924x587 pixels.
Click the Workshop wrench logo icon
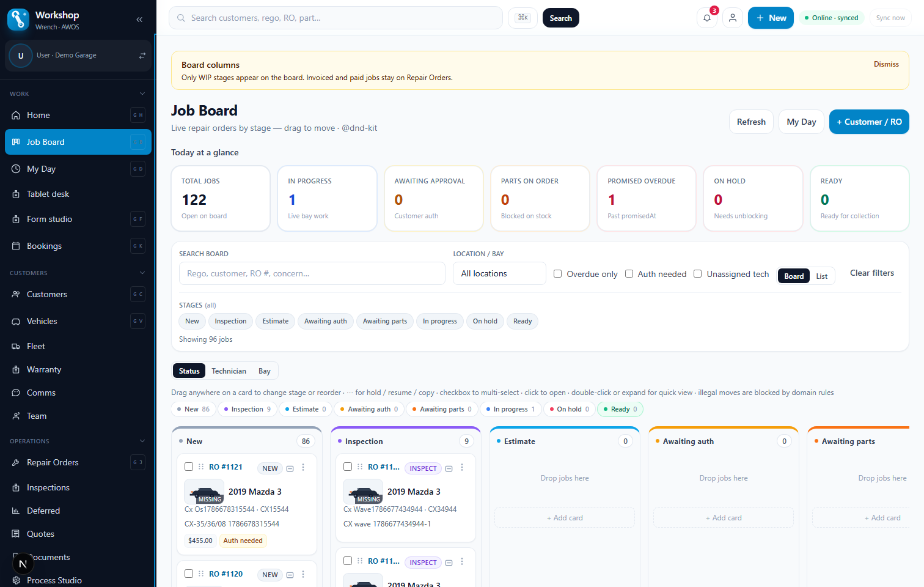click(x=18, y=20)
